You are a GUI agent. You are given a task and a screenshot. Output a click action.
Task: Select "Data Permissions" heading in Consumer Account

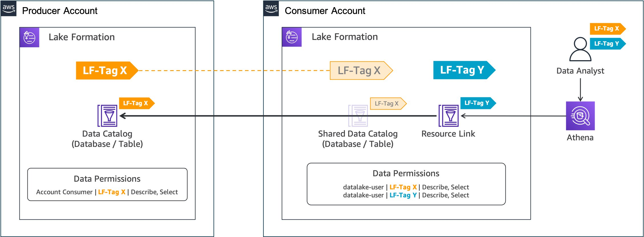pos(406,173)
